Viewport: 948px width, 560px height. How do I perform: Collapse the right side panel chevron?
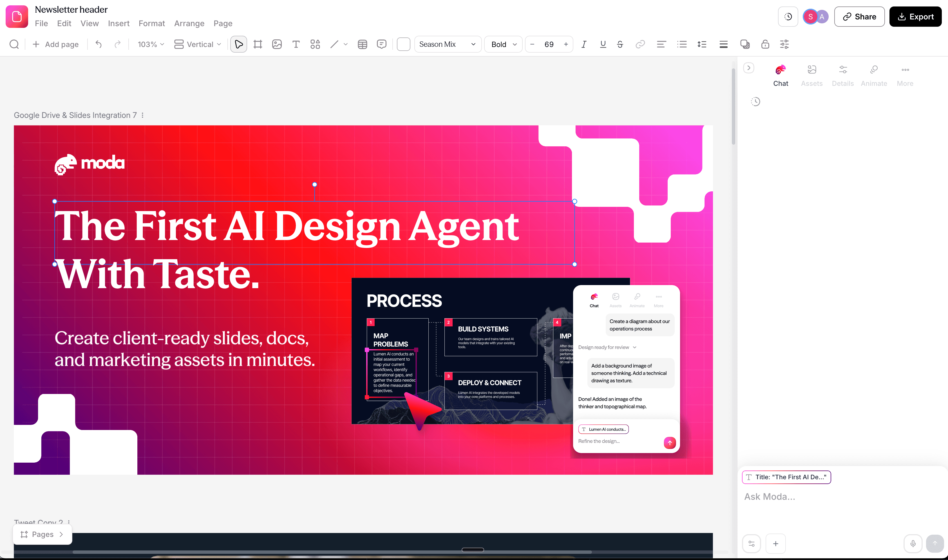pyautogui.click(x=749, y=68)
